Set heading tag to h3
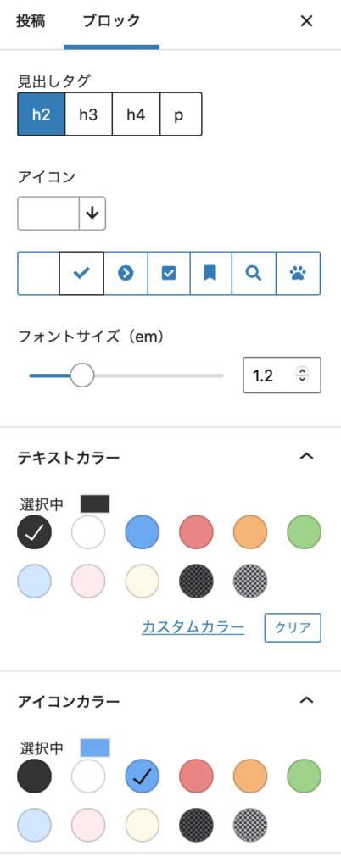 pyautogui.click(x=88, y=114)
